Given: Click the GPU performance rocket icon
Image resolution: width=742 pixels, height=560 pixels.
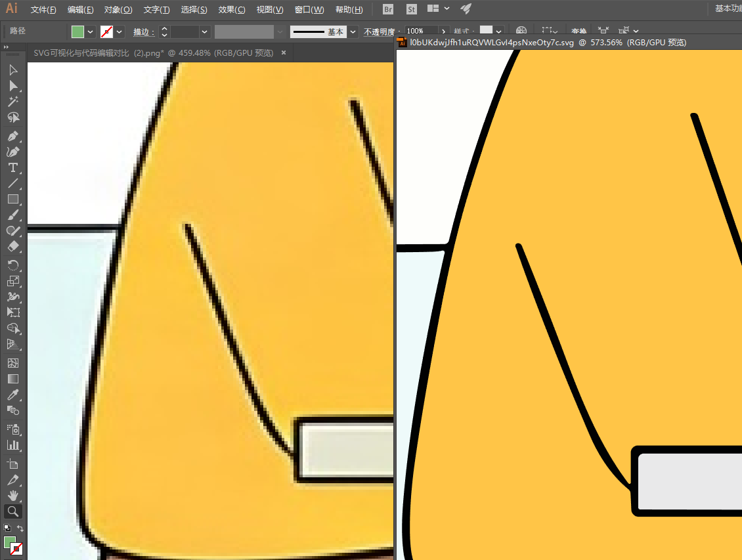Looking at the screenshot, I should coord(466,9).
